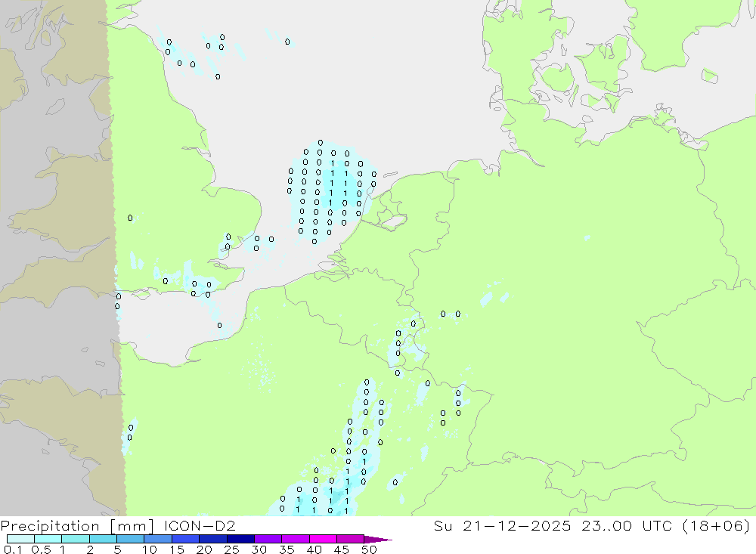756x554 pixels.
Task: Click the 'Precipitation [mm]' title text
Action: 77,526
